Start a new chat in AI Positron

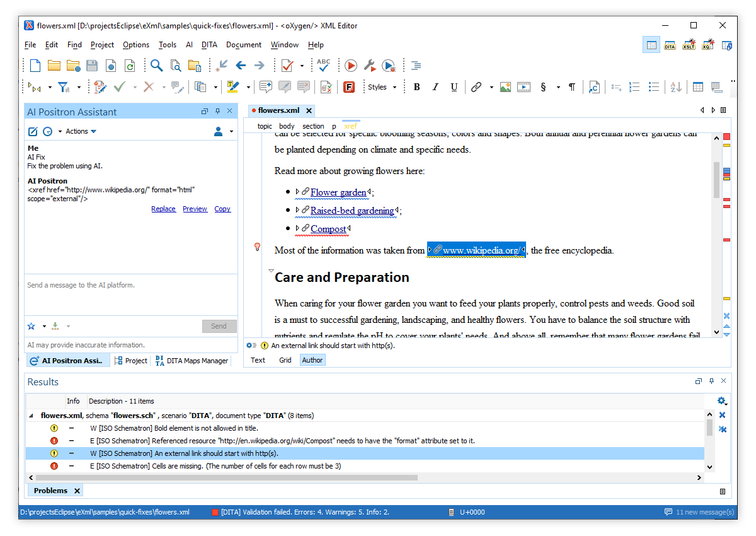33,131
